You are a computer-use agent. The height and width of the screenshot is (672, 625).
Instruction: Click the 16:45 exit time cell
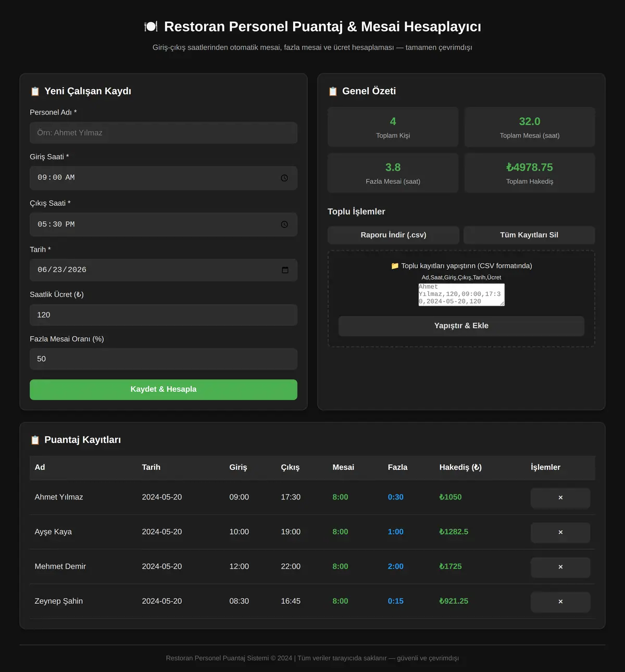pyautogui.click(x=291, y=601)
